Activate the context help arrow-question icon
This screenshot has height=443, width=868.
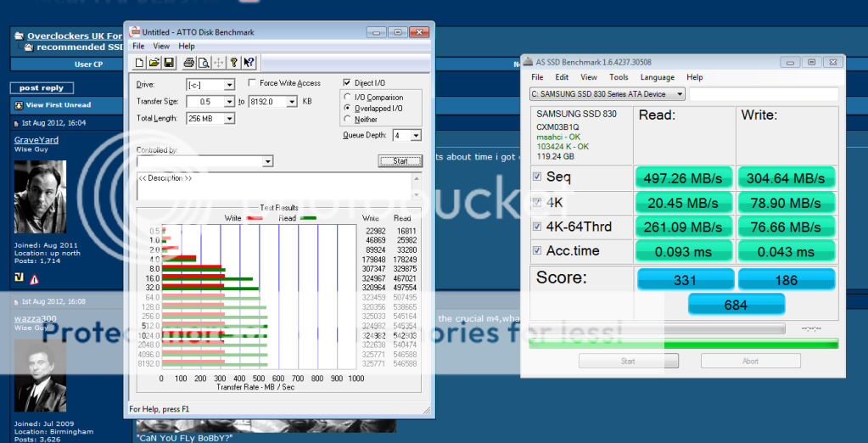[249, 62]
